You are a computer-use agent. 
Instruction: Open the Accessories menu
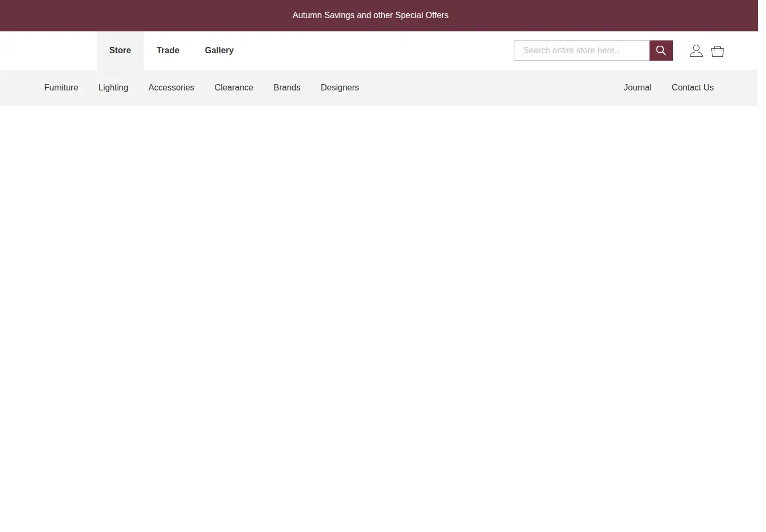click(171, 88)
